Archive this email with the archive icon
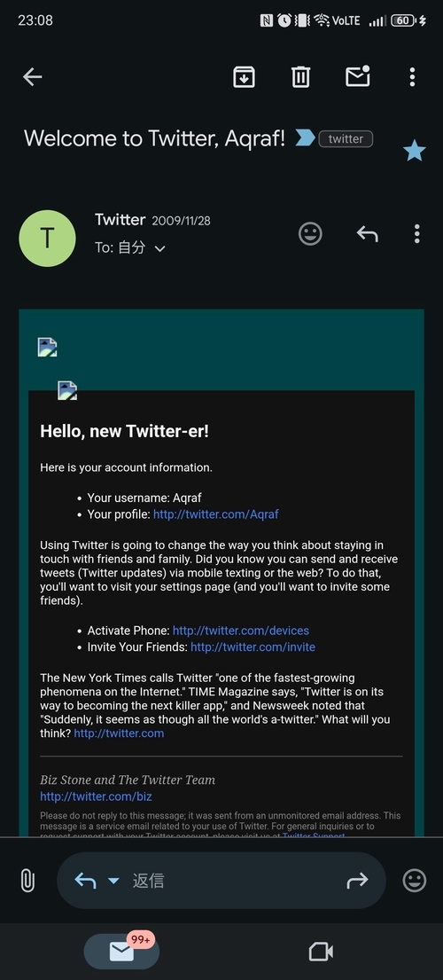Screen dimensions: 443x980 tap(244, 77)
